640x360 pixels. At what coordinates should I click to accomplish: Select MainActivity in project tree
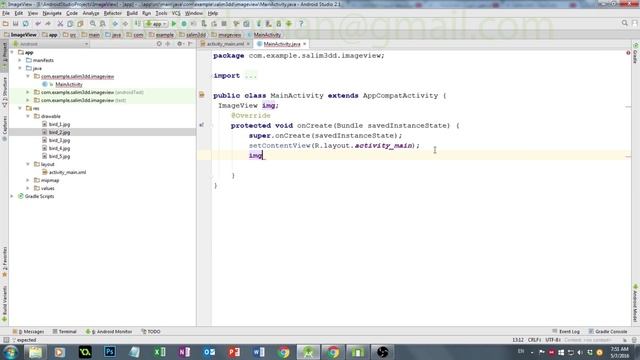(69, 84)
